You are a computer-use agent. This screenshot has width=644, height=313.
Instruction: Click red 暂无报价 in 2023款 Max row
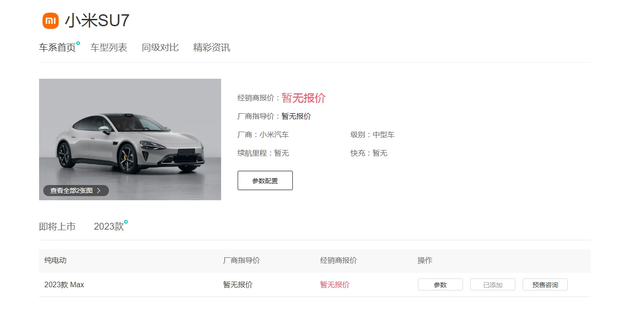click(x=335, y=285)
